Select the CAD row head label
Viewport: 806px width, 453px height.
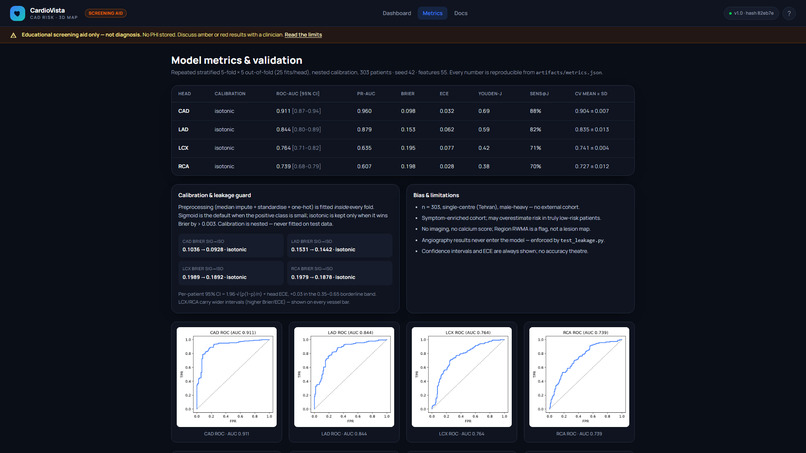(x=184, y=111)
